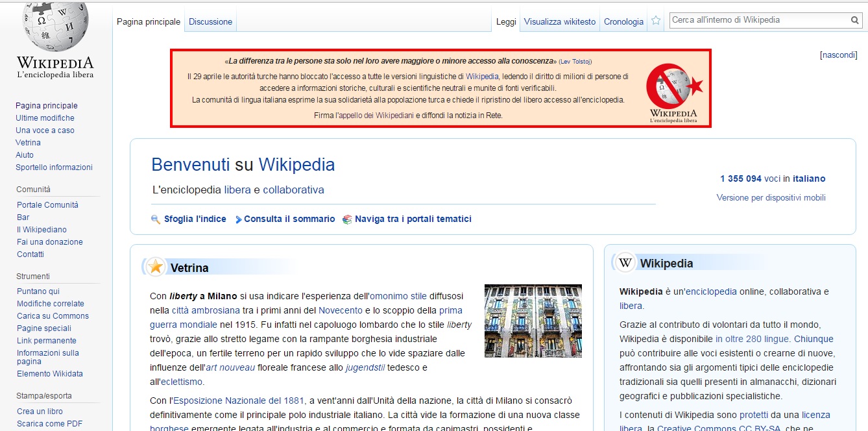Click Naviga tra i portali tematici
868x431 pixels.
[413, 219]
